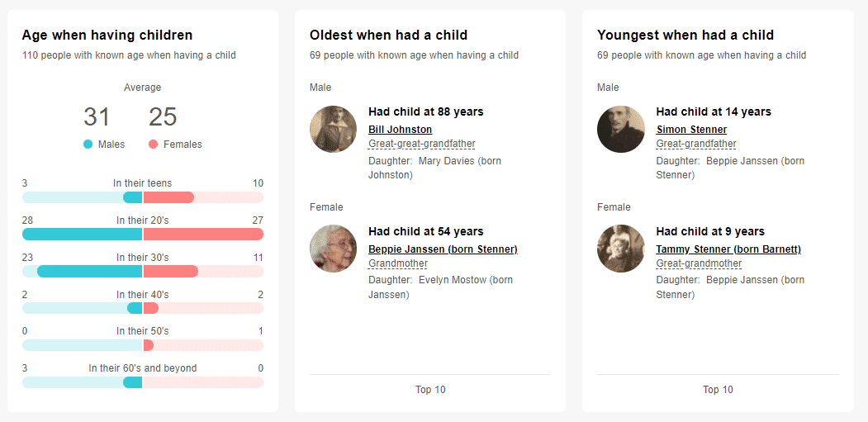Follow the Simon Stenner name link
This screenshot has width=868, height=422.
[691, 130]
